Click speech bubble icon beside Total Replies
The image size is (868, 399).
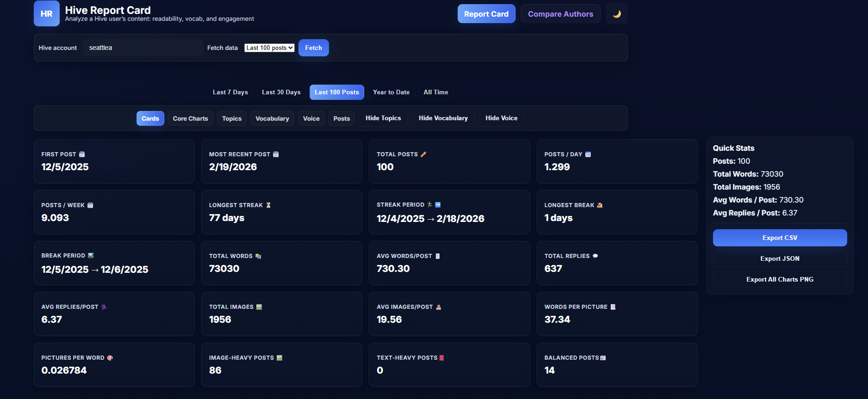[x=595, y=256]
